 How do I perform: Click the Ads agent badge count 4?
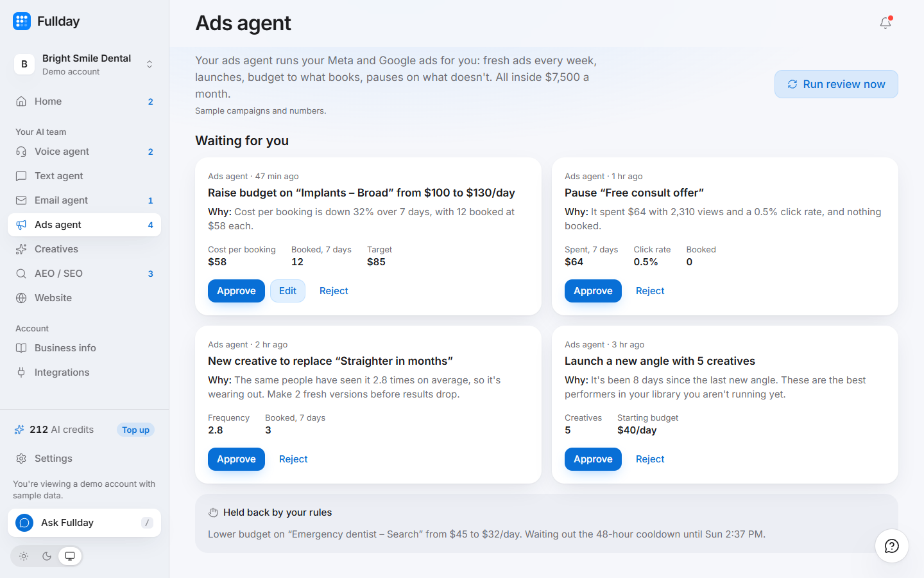(x=151, y=225)
